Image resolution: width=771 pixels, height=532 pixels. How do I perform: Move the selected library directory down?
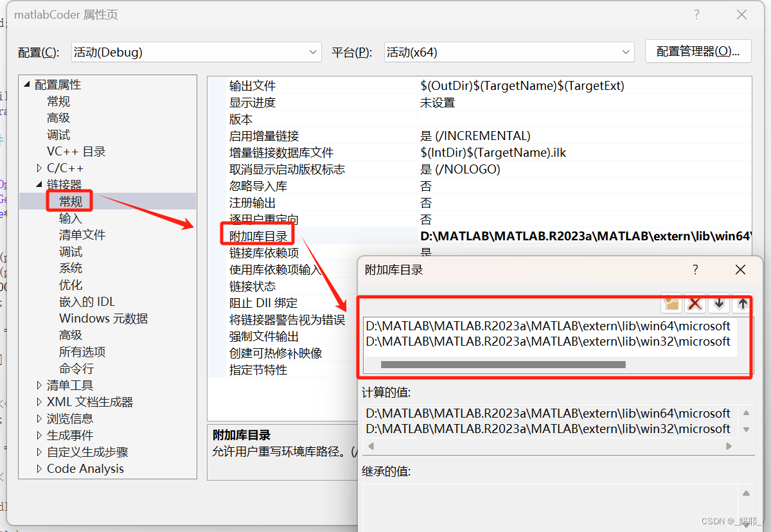point(718,303)
